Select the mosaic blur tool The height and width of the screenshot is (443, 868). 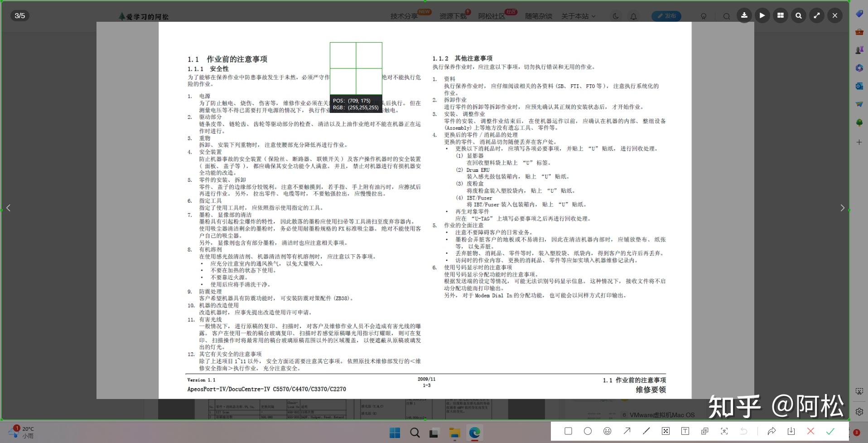click(x=665, y=431)
